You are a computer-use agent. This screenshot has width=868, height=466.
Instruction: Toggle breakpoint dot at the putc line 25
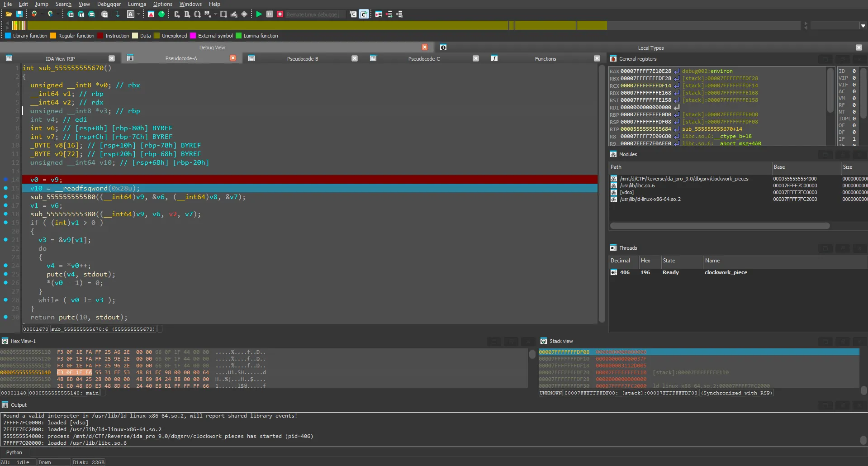pyautogui.click(x=6, y=274)
